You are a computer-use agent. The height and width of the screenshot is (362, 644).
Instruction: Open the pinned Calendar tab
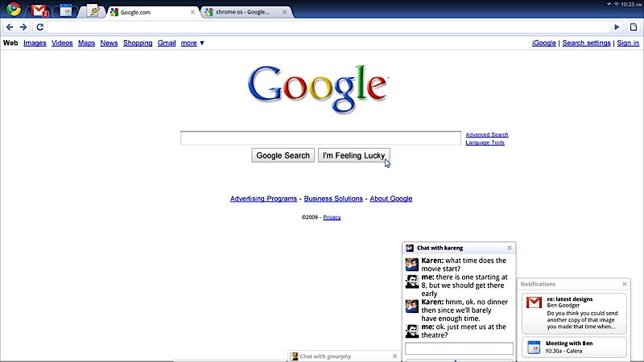(66, 11)
